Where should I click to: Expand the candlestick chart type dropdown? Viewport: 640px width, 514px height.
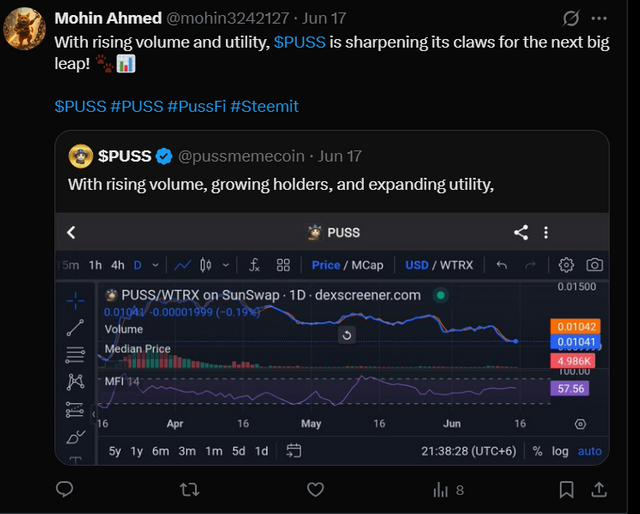coord(226,265)
